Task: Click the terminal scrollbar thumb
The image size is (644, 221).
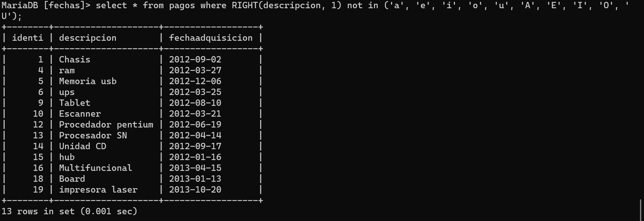Action: [x=641, y=209]
